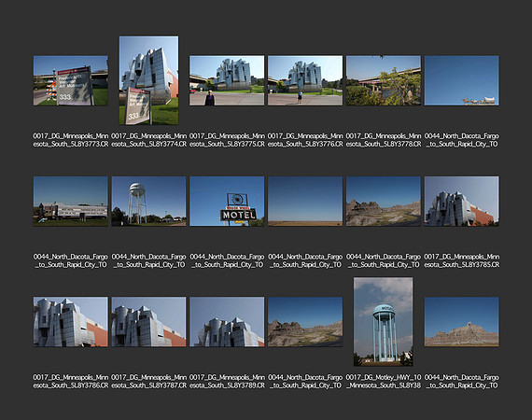532x420 pixels.
Task: Open the long low building thumbnail
Action: [x=71, y=202]
